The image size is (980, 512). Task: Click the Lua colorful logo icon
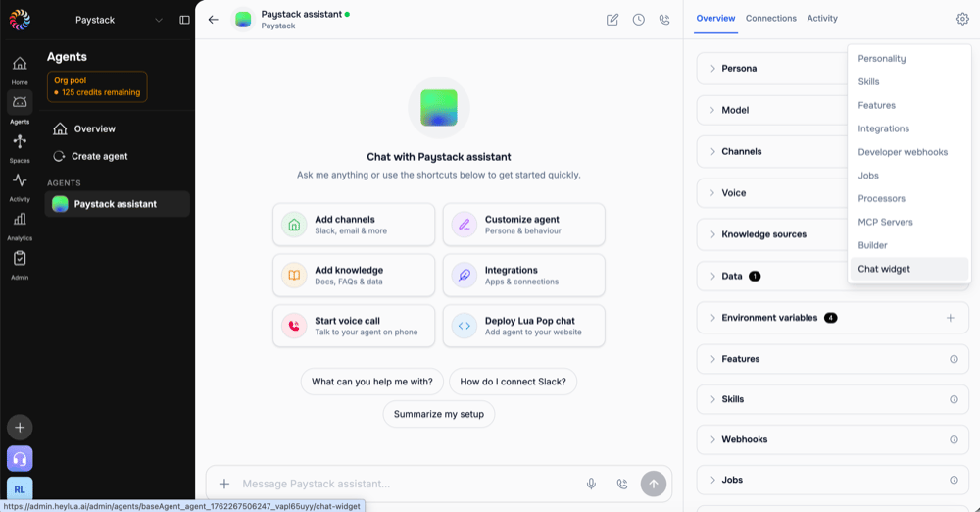click(x=20, y=20)
